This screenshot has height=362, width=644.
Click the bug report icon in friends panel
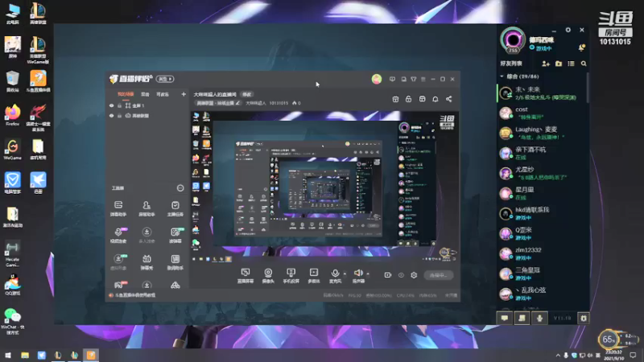coord(583,318)
